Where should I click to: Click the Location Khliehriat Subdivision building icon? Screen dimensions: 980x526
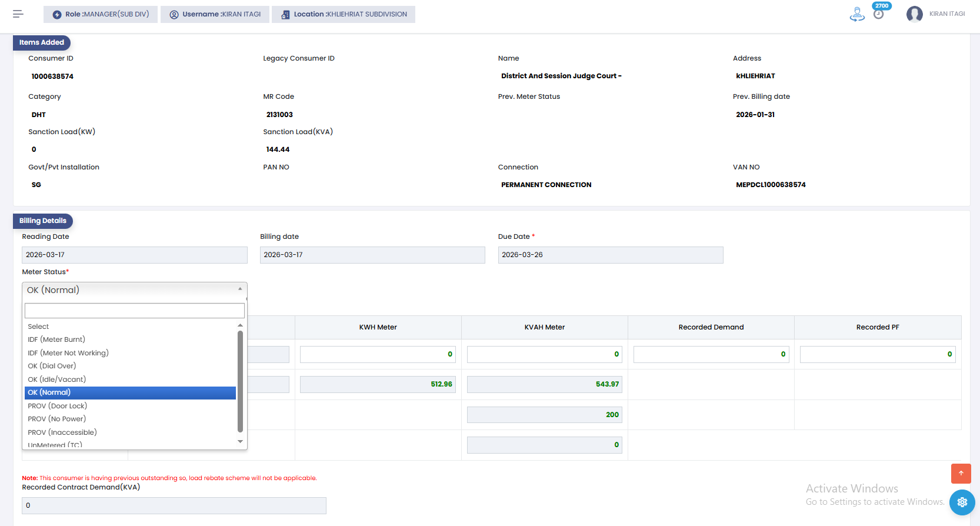click(x=285, y=15)
